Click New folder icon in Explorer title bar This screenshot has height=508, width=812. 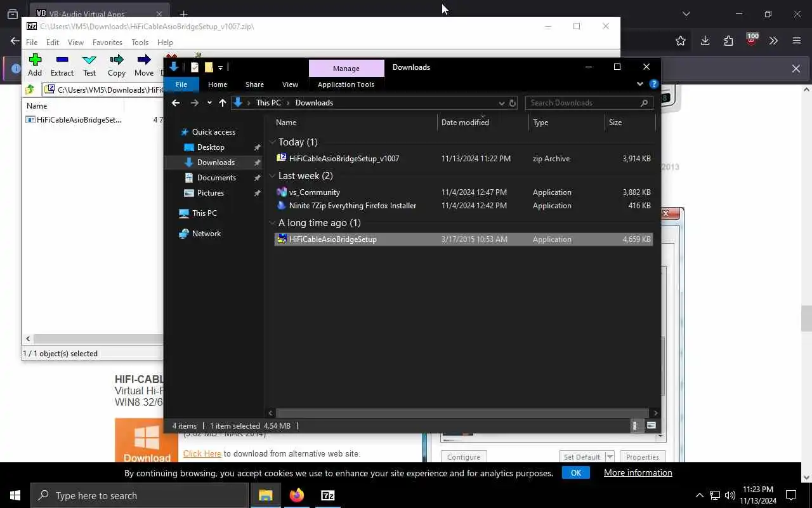tap(208, 67)
